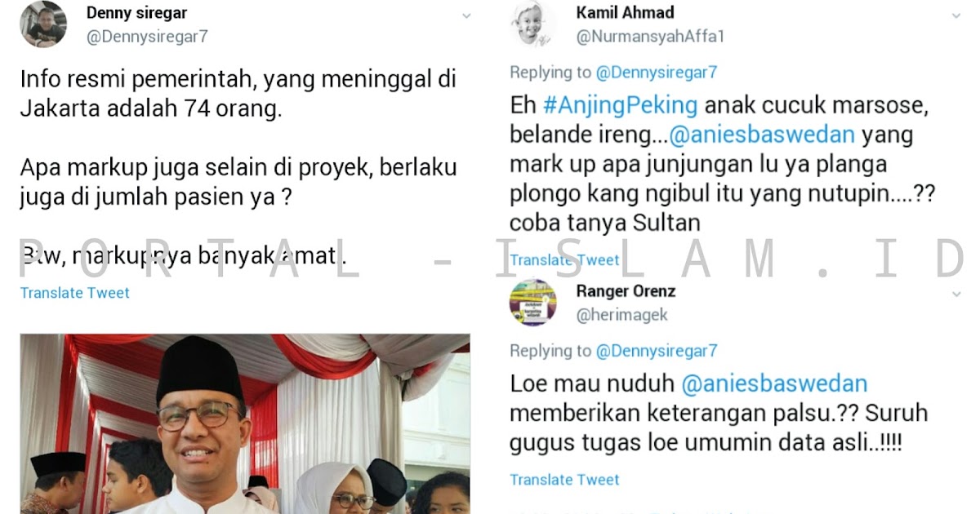Click Translate Tweet under Kamil Ahmad reply
This screenshot has height=514, width=980.
(x=565, y=260)
